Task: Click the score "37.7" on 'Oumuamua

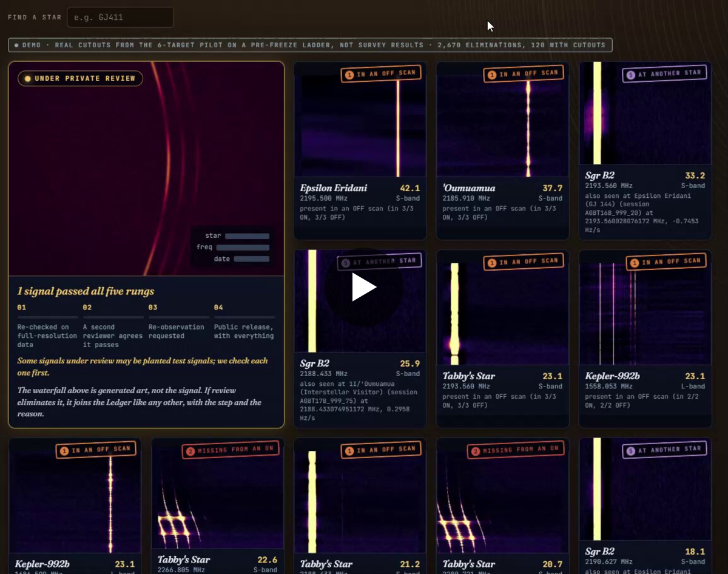Action: click(x=553, y=188)
